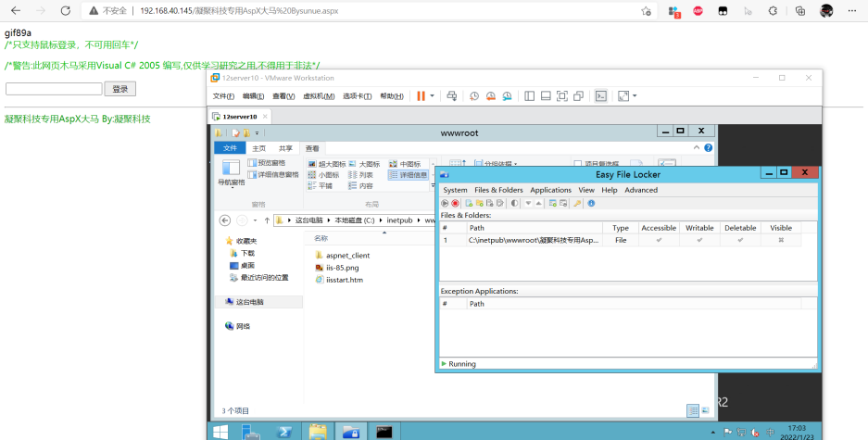Open the Applications menu in Easy File Locker

pos(550,190)
